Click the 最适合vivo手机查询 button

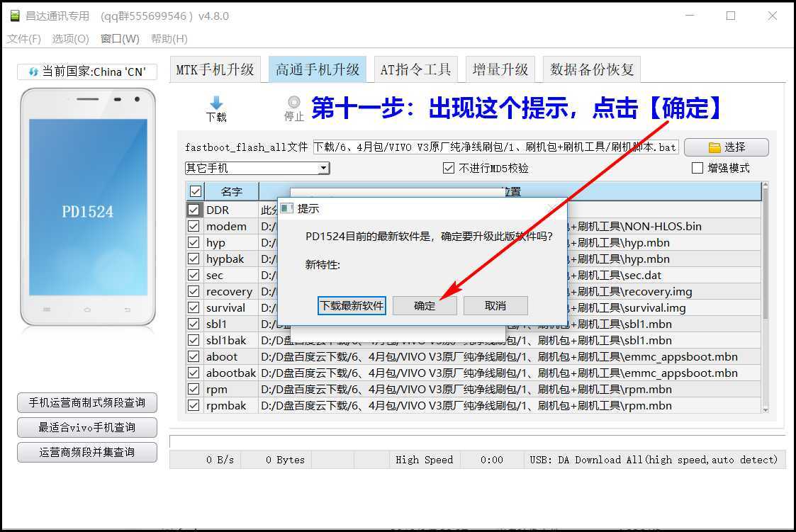tap(86, 427)
